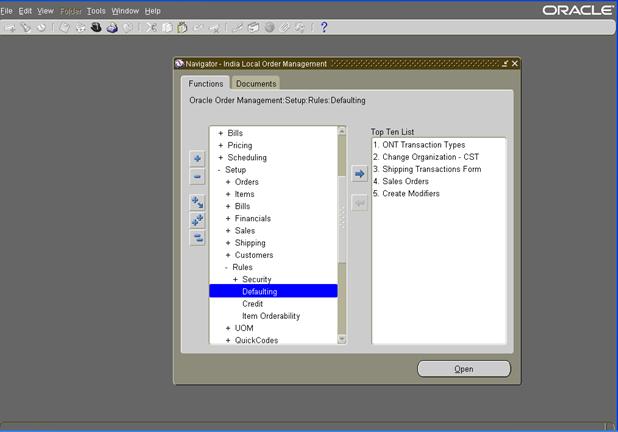Click the Show Navigator toolbar icon

[41, 28]
